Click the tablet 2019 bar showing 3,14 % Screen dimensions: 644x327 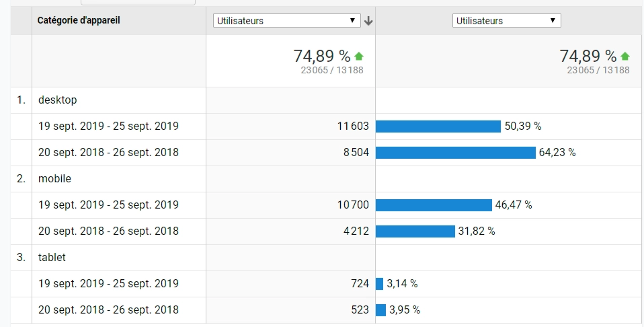[380, 283]
